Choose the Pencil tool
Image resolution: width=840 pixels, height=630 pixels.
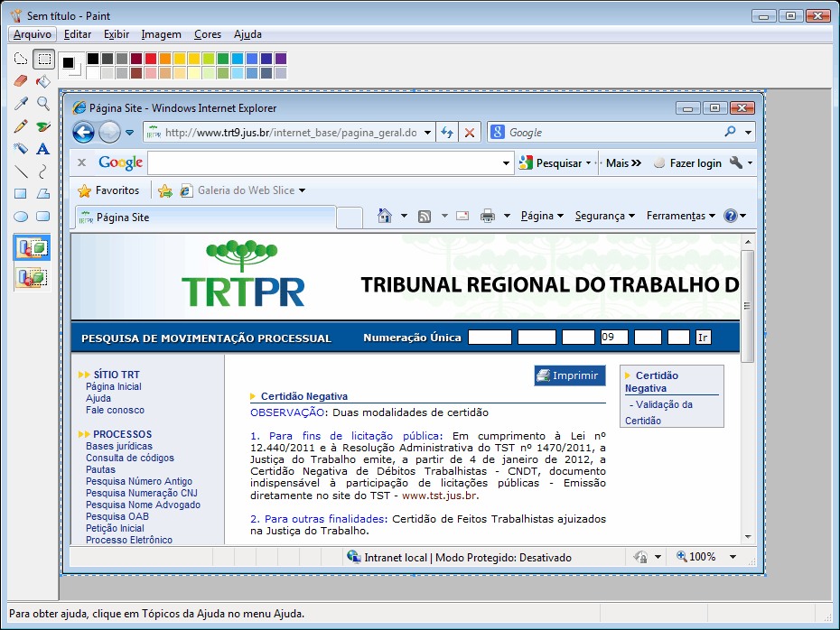point(21,126)
